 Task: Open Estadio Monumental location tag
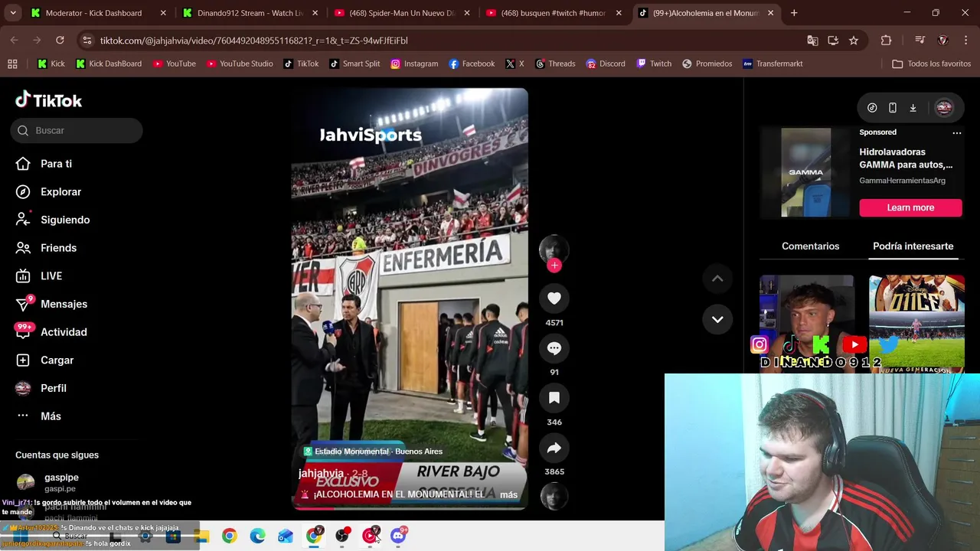(x=372, y=452)
